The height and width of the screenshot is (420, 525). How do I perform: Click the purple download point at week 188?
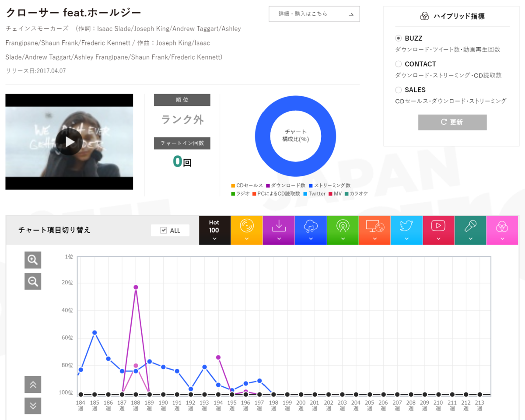pos(136,287)
